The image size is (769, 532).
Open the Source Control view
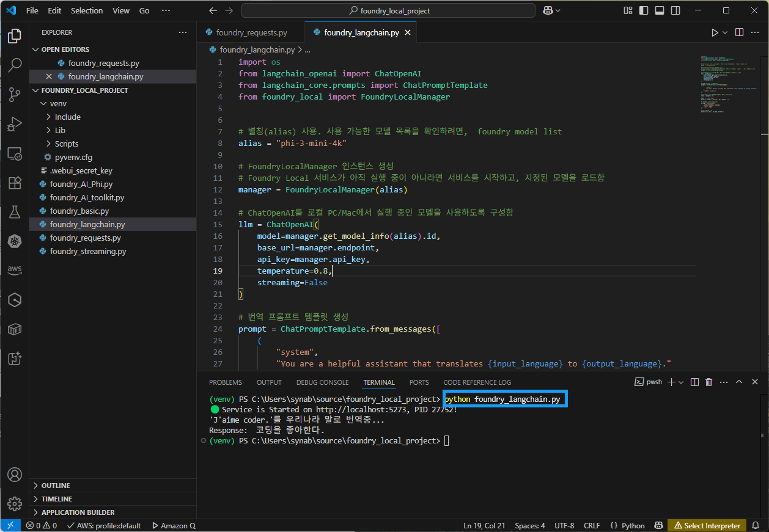tap(15, 94)
